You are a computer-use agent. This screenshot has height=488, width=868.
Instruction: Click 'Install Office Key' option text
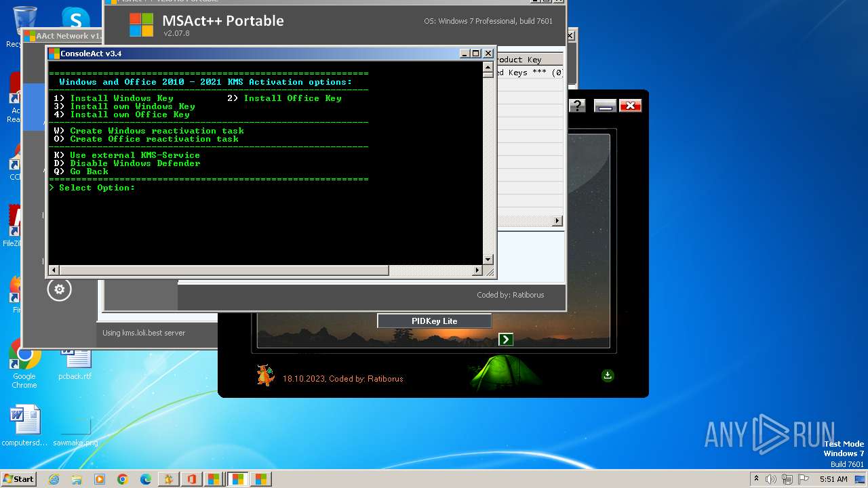(292, 98)
